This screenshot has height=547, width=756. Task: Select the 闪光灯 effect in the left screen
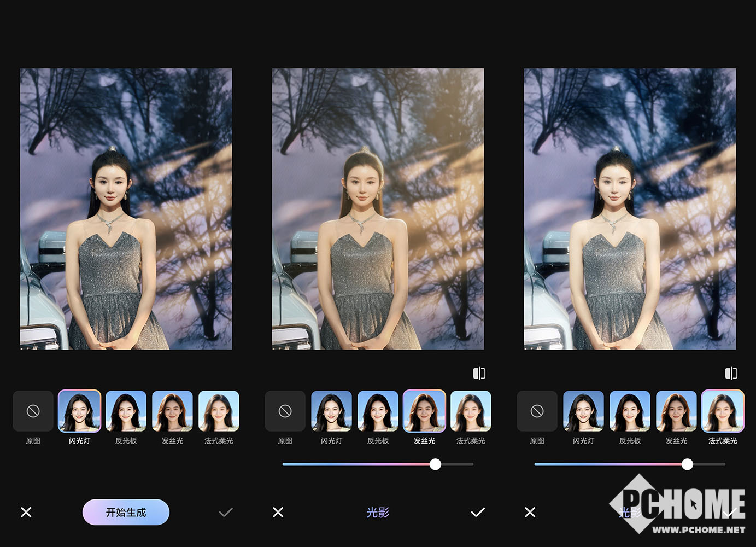pos(80,411)
